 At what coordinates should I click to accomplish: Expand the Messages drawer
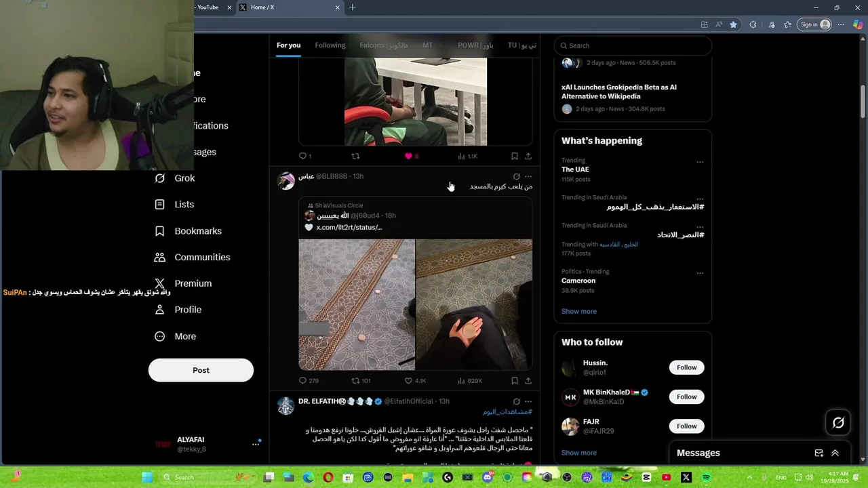click(x=835, y=453)
